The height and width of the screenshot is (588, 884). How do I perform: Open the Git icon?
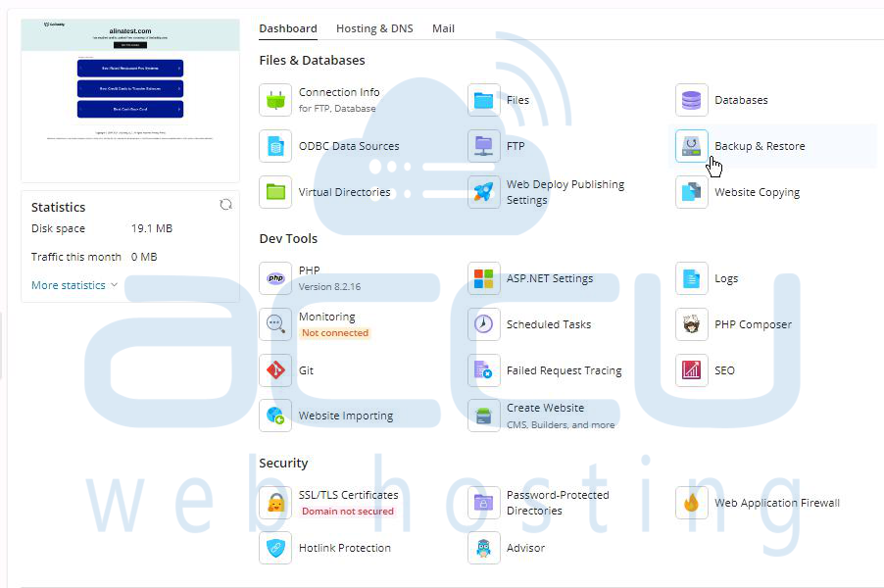(275, 370)
